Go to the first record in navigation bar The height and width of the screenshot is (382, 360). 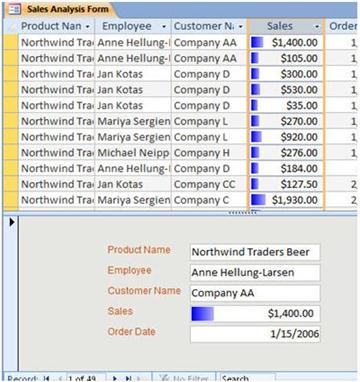pos(46,378)
